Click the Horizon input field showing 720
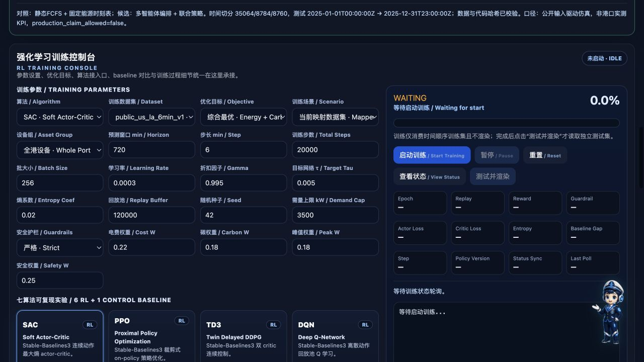 tap(151, 150)
